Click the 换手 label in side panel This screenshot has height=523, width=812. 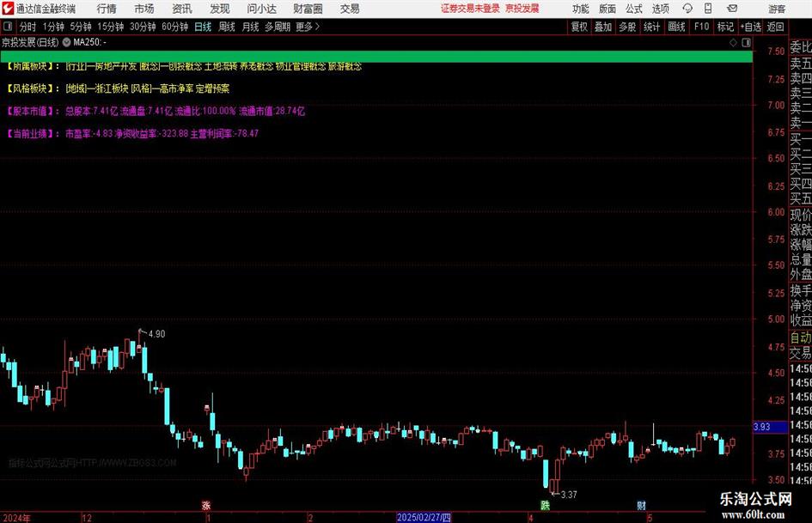click(x=801, y=290)
